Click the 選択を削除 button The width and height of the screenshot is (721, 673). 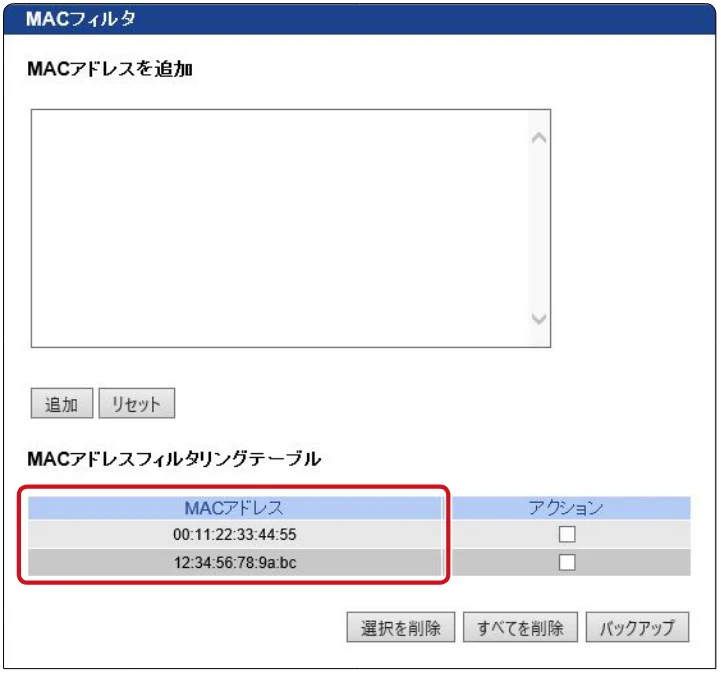click(x=401, y=627)
